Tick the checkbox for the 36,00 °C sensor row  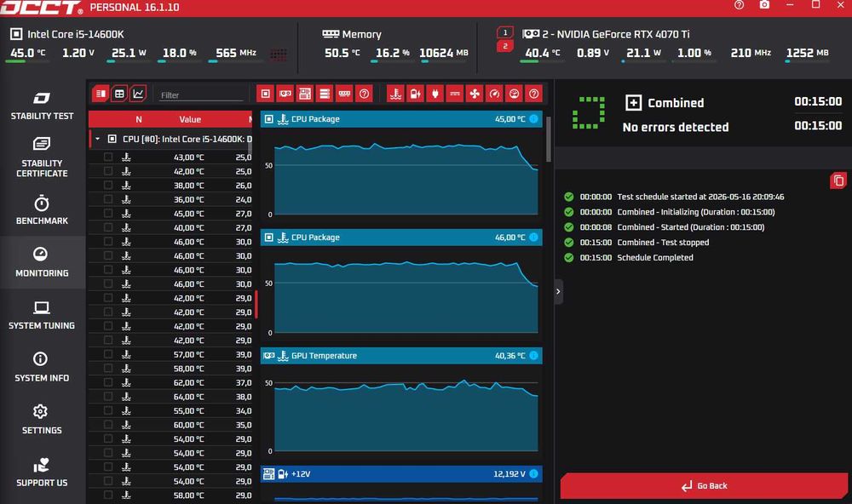coord(108,199)
